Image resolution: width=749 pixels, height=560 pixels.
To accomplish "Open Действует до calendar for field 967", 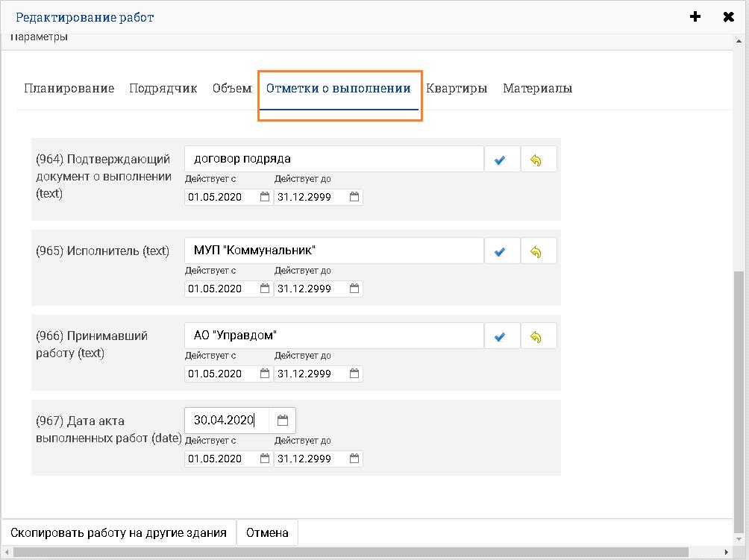I will [x=354, y=459].
